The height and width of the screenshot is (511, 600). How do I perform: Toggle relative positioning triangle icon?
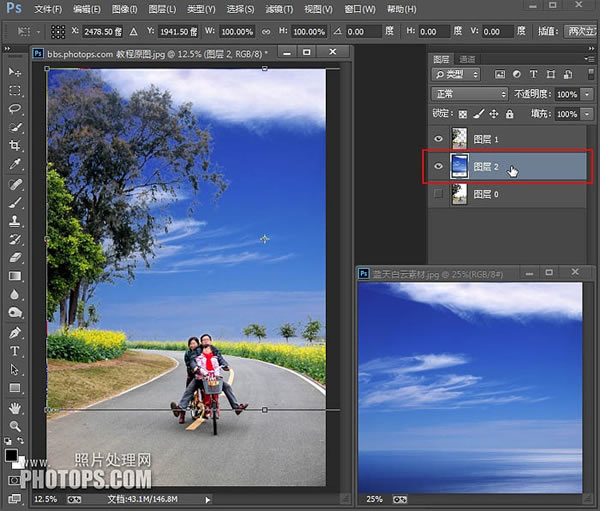[x=133, y=32]
